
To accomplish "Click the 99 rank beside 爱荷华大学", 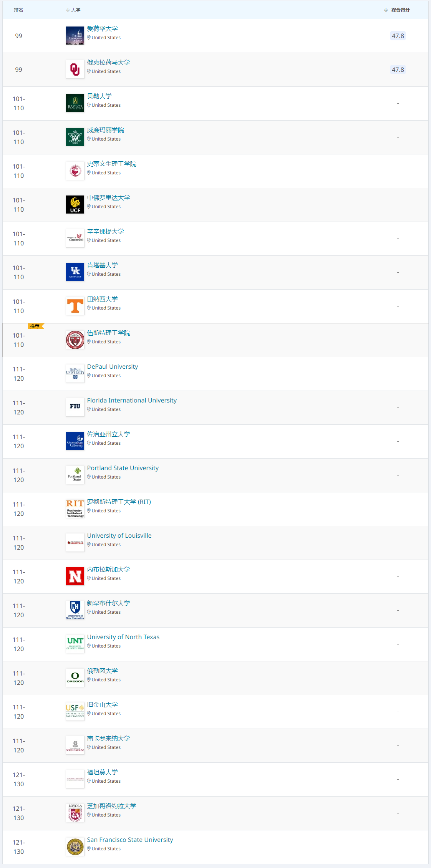I will click(x=18, y=36).
